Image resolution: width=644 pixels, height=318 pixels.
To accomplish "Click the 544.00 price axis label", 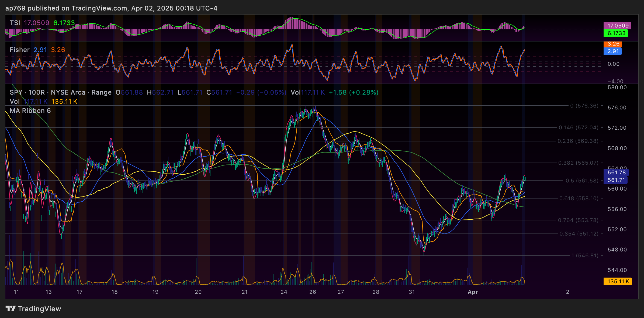I will click(x=617, y=270).
